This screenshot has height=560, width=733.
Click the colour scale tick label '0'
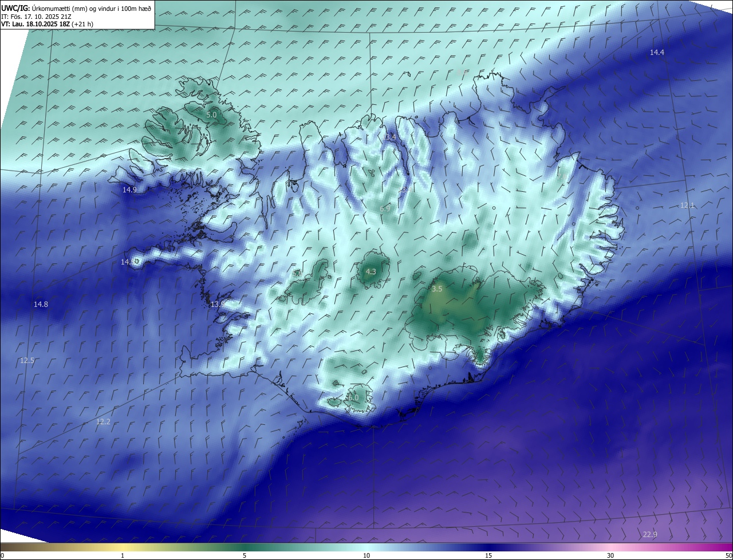pyautogui.click(x=2, y=556)
